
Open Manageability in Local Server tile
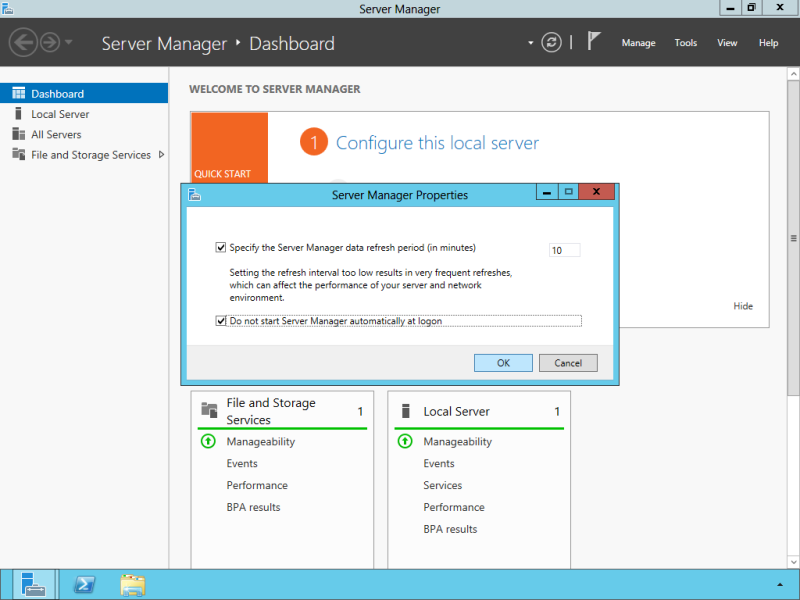pos(458,442)
